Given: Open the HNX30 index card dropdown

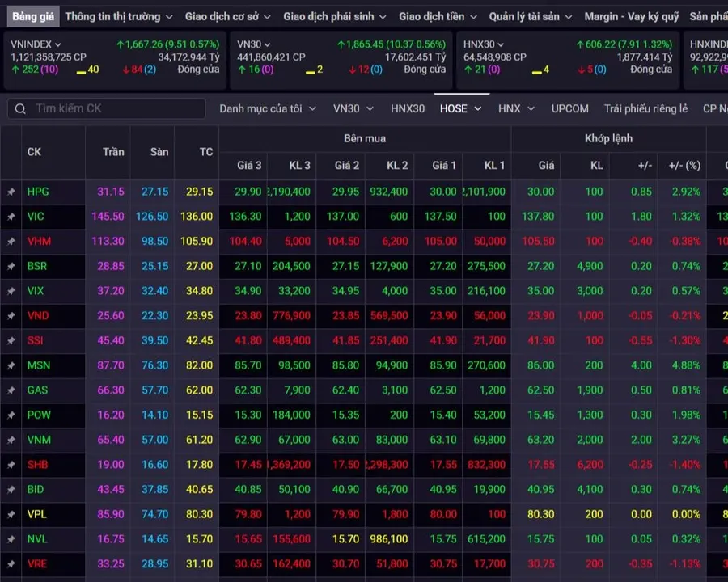Looking at the screenshot, I should 484,44.
